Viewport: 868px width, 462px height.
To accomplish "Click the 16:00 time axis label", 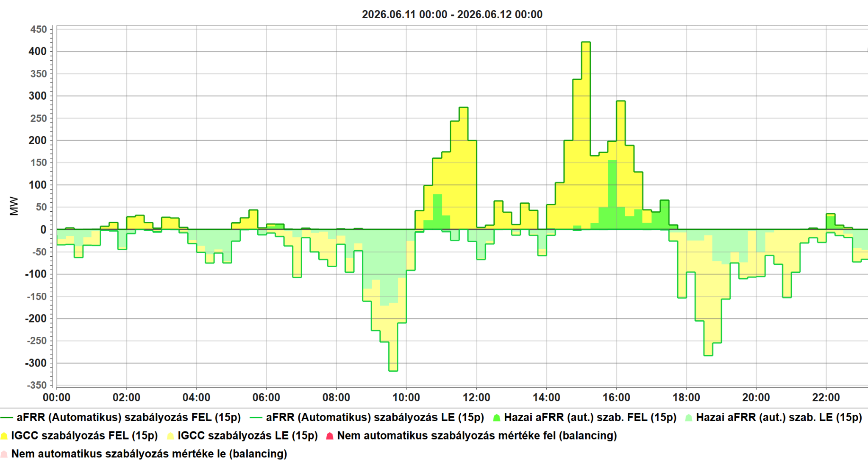I will (x=616, y=398).
